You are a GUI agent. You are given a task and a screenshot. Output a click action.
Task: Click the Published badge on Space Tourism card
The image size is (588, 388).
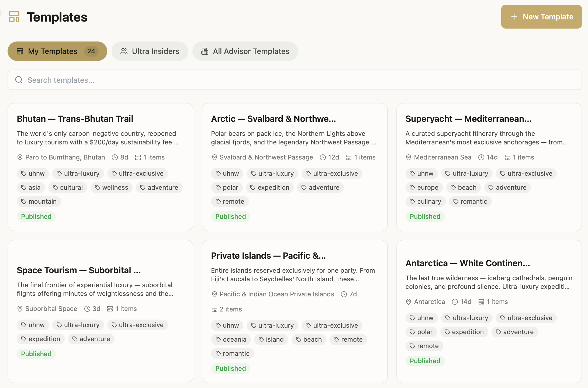(36, 354)
